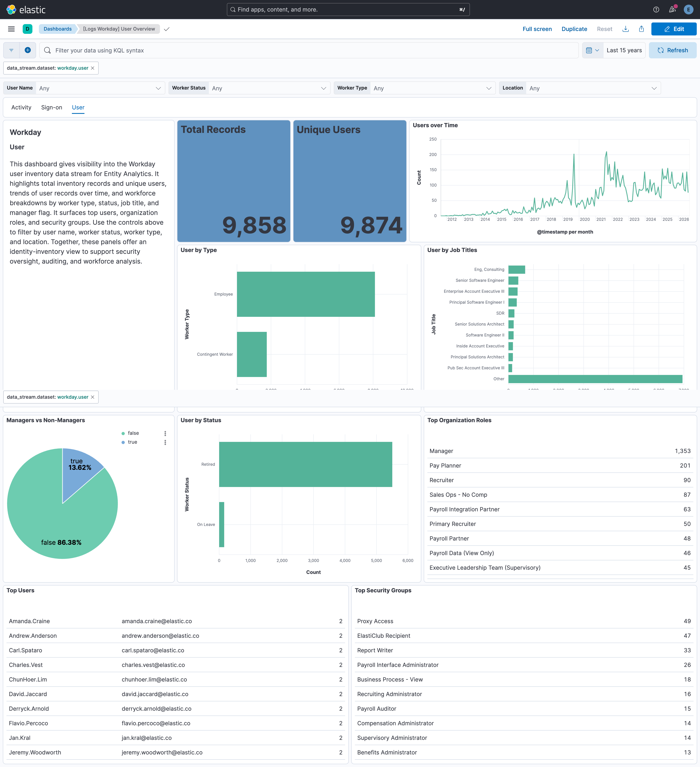Click the Report Writer security group row

click(x=524, y=650)
